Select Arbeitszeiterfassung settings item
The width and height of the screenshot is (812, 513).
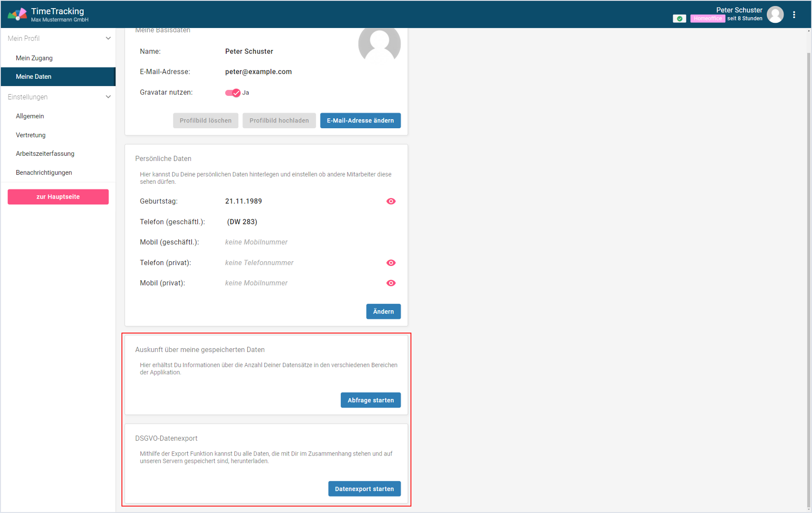coord(45,153)
